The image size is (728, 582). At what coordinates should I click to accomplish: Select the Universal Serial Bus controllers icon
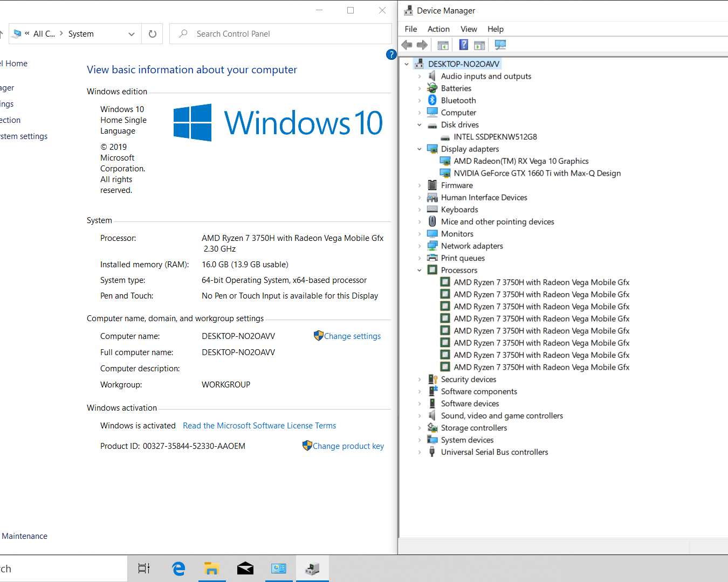(432, 452)
